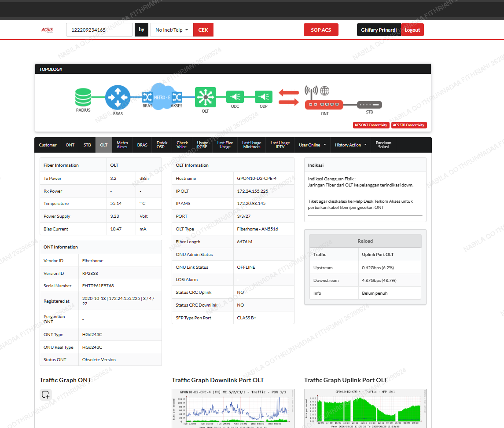Click the ACSIS logo
This screenshot has width=504, height=428.
(47, 30)
